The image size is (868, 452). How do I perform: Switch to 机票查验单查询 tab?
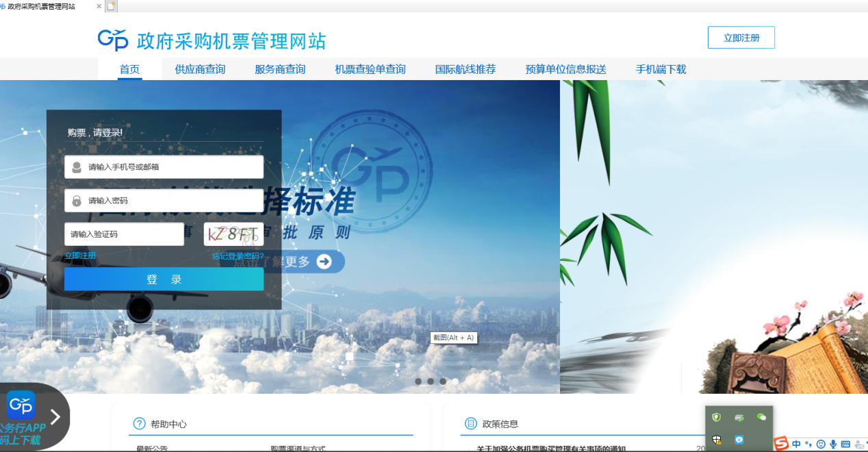[370, 69]
